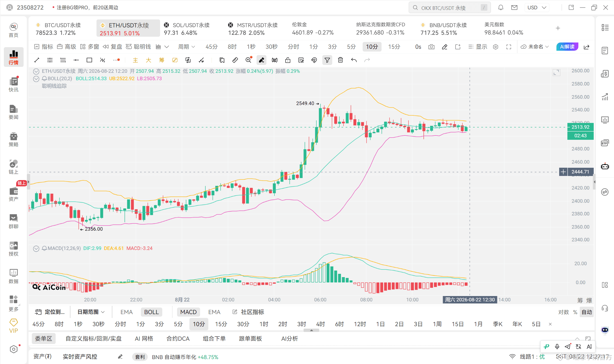Select the 15分 interval in top toolbar
The width and height of the screenshot is (614, 364).
coord(394,47)
